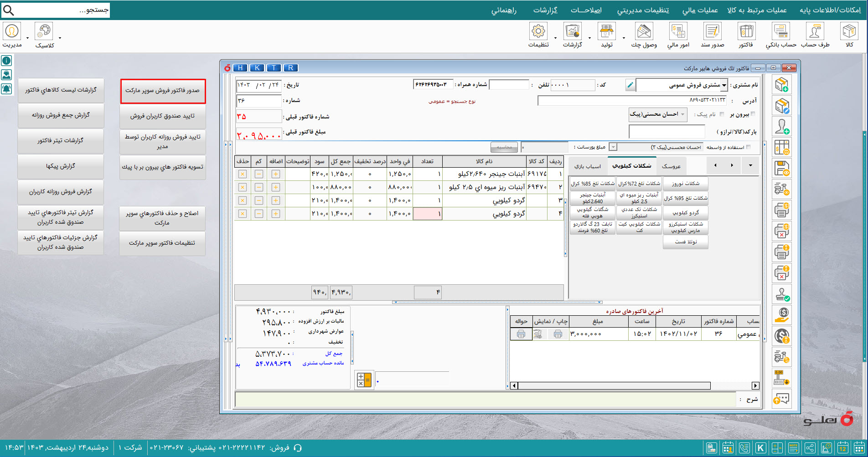
Task: Click delete X for row آبنبات جينجر
Action: click(x=243, y=174)
